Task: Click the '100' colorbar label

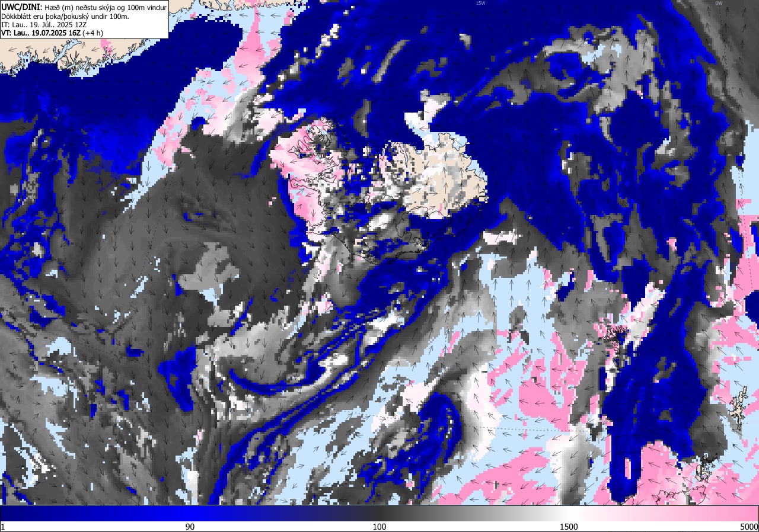Action: [379, 527]
